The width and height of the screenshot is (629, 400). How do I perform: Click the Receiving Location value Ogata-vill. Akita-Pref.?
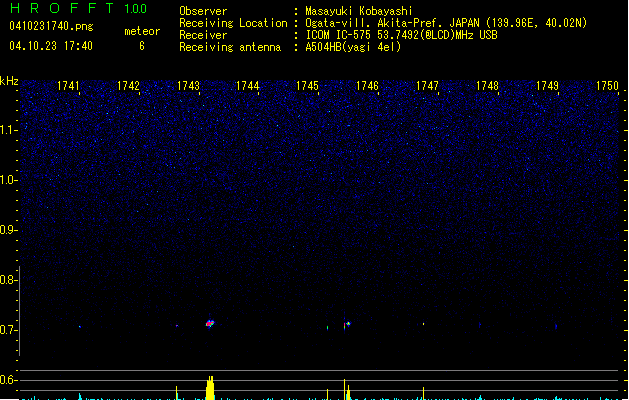[373, 23]
